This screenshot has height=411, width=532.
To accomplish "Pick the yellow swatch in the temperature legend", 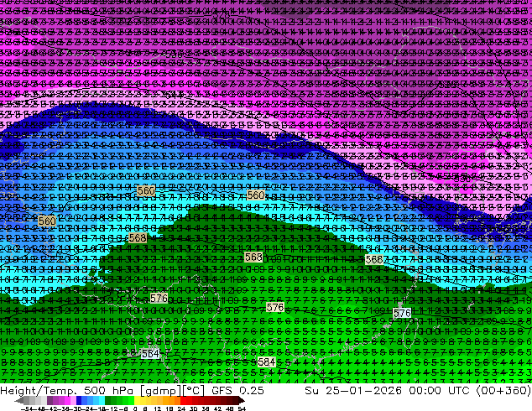I will click(x=137, y=401).
